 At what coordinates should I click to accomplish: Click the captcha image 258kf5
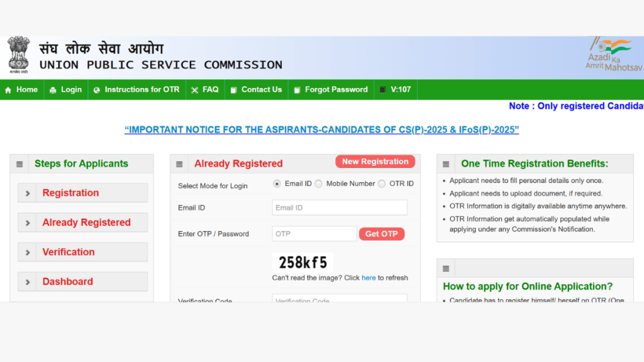[x=303, y=262]
